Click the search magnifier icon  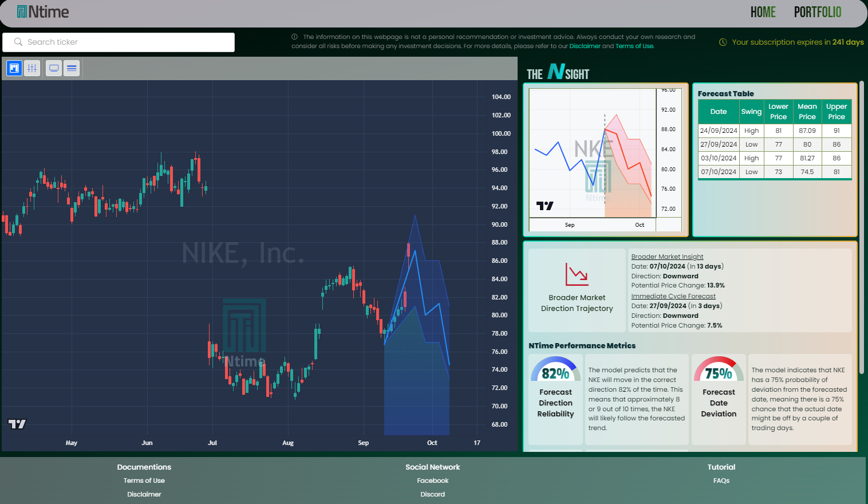pos(18,42)
